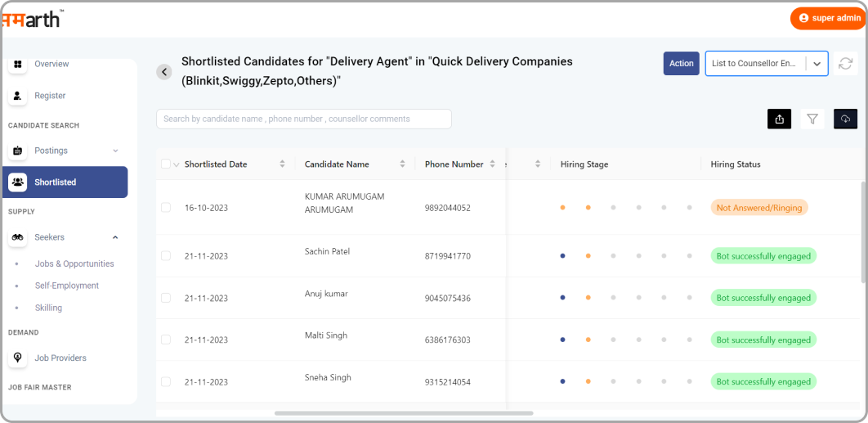The height and width of the screenshot is (423, 868).
Task: Tick the checkbox for Sachin Patel row
Action: click(166, 256)
